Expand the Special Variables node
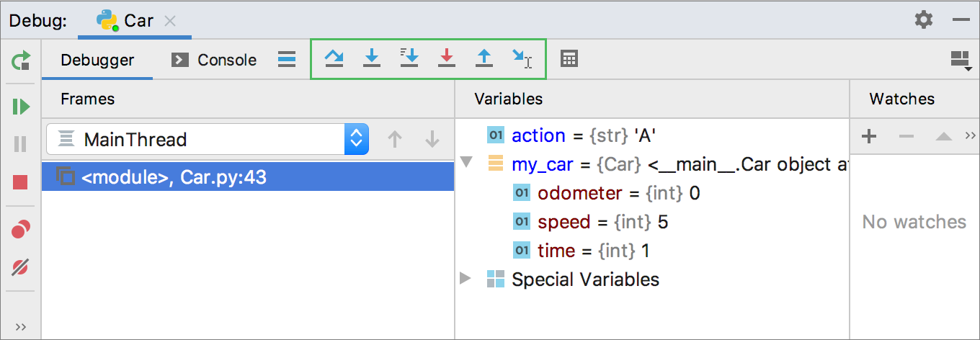980x340 pixels. [466, 279]
